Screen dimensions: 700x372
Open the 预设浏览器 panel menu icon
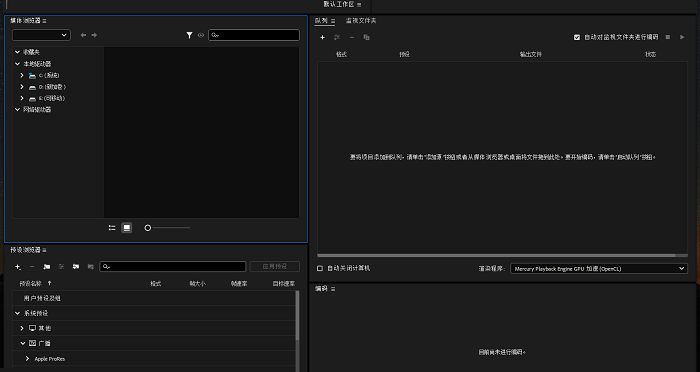click(x=44, y=250)
